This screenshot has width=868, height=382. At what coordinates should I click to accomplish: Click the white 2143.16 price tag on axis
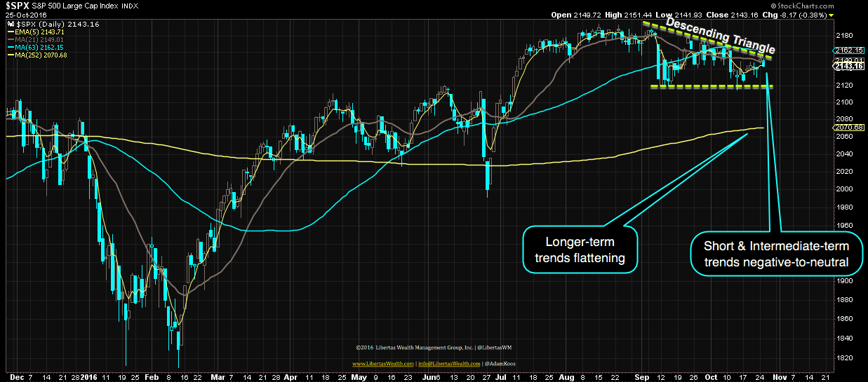(x=850, y=66)
